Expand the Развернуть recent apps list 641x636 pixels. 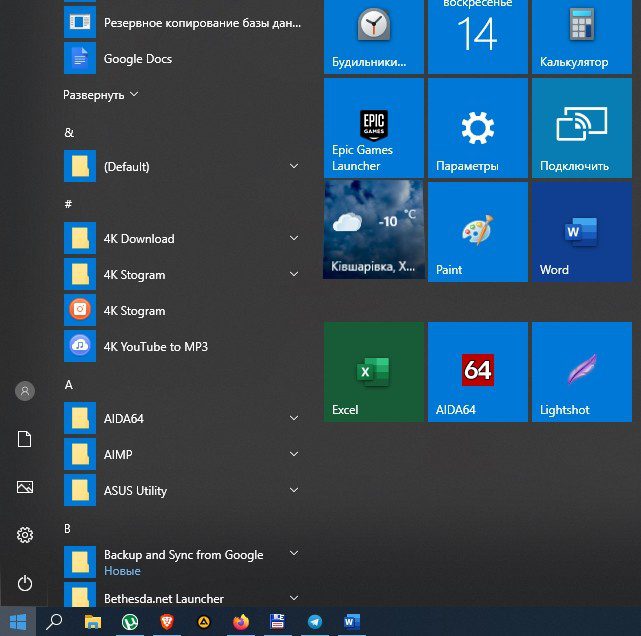[x=101, y=95]
